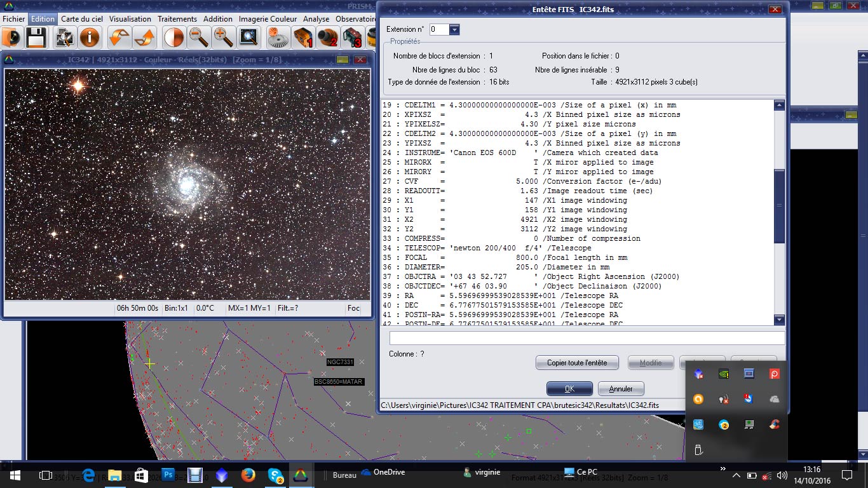Click the gear wheel settings icon
The image size is (868, 488).
click(x=277, y=37)
